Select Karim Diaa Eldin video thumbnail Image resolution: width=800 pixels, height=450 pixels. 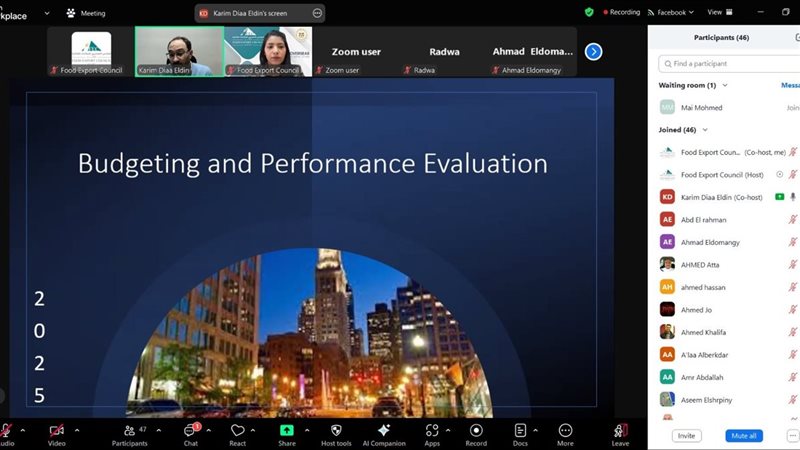pyautogui.click(x=179, y=52)
